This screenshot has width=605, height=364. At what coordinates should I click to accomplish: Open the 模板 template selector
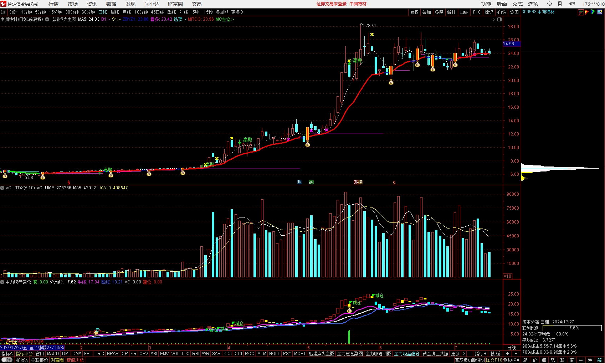tap(495, 354)
